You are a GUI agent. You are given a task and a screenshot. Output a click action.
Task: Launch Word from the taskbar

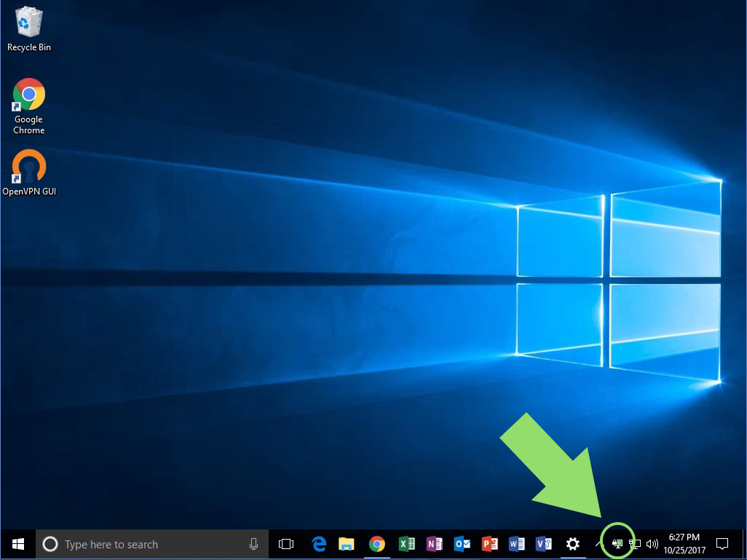517,544
